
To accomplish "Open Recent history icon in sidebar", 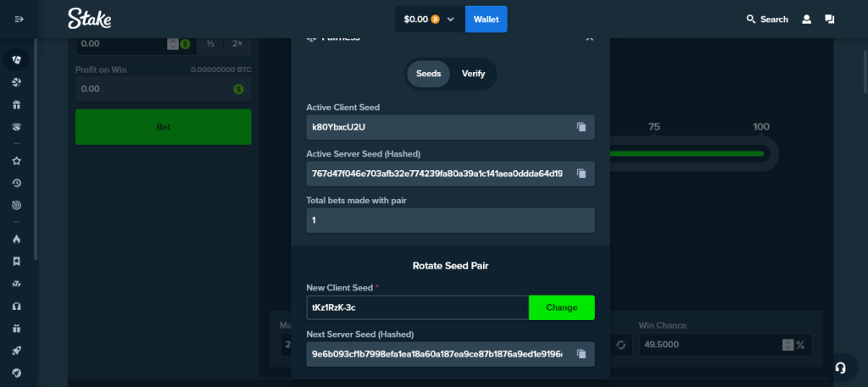I will click(17, 183).
